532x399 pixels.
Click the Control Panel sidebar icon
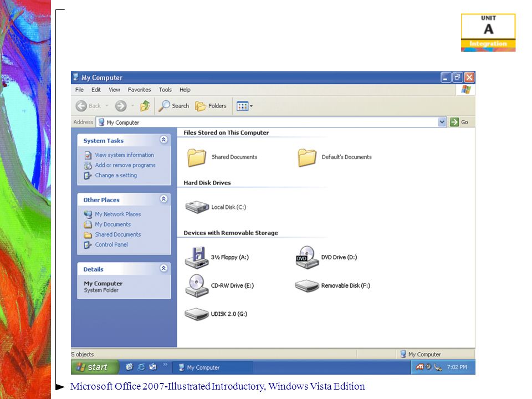click(88, 245)
